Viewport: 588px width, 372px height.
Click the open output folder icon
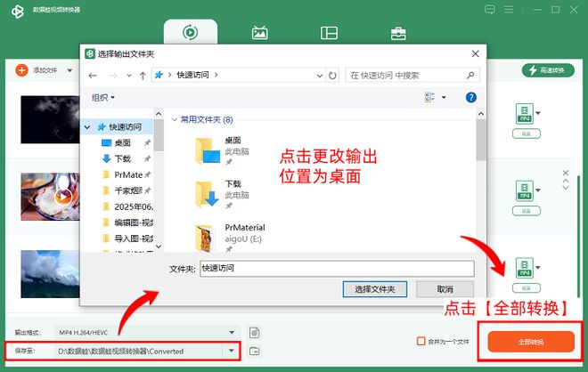pyautogui.click(x=254, y=351)
